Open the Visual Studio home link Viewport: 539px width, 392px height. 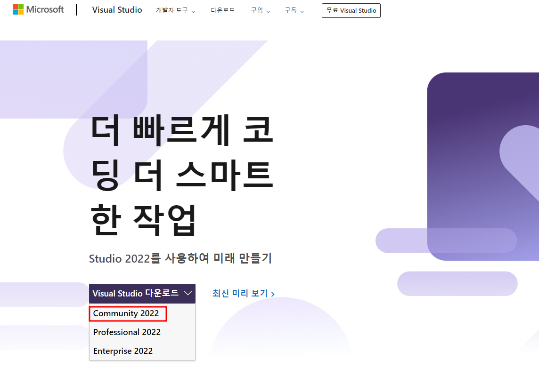point(117,10)
